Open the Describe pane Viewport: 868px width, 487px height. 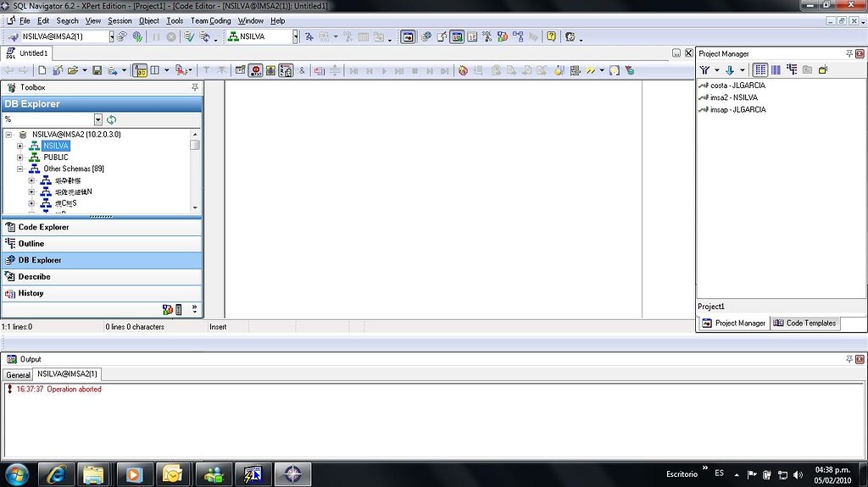103,277
